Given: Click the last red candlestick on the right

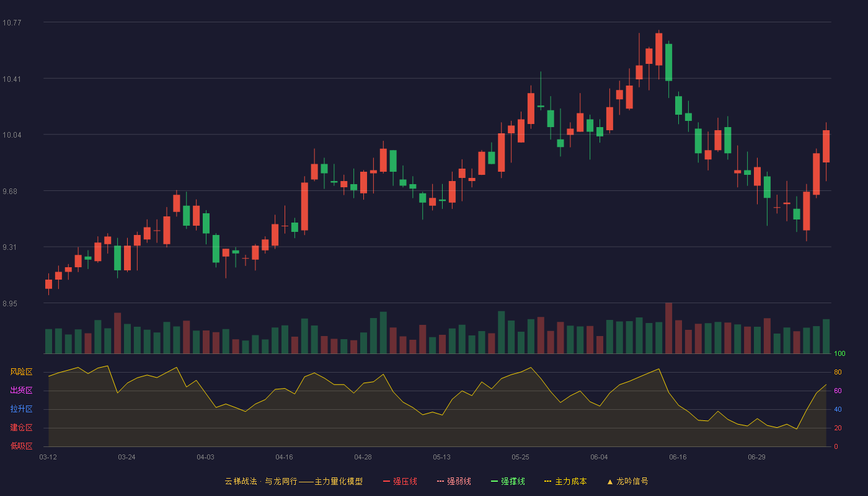Looking at the screenshot, I should pyautogui.click(x=826, y=146).
